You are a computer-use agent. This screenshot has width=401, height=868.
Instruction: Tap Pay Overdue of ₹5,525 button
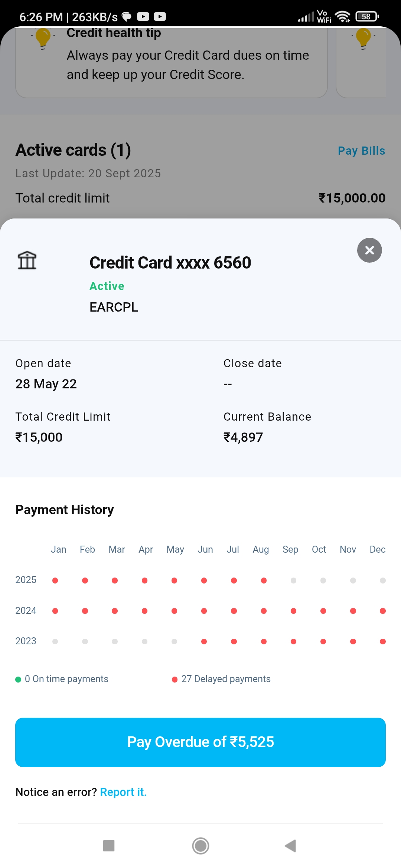click(200, 742)
